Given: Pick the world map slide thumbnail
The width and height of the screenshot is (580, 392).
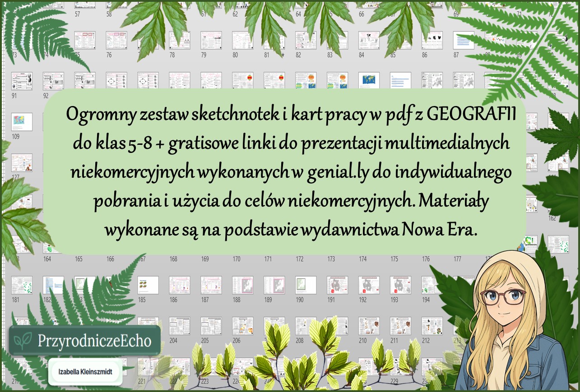Looking at the screenshot, I should pos(369,81).
